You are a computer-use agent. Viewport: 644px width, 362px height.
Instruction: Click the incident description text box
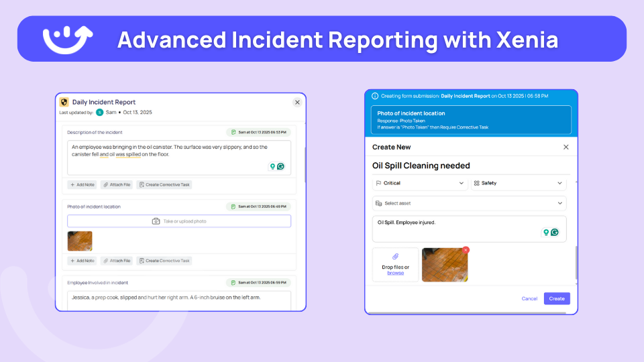tap(179, 158)
